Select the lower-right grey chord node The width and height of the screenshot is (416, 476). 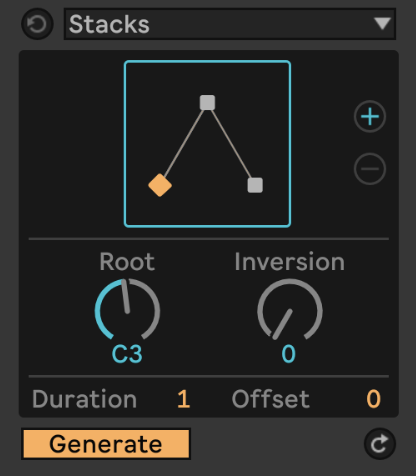point(255,185)
